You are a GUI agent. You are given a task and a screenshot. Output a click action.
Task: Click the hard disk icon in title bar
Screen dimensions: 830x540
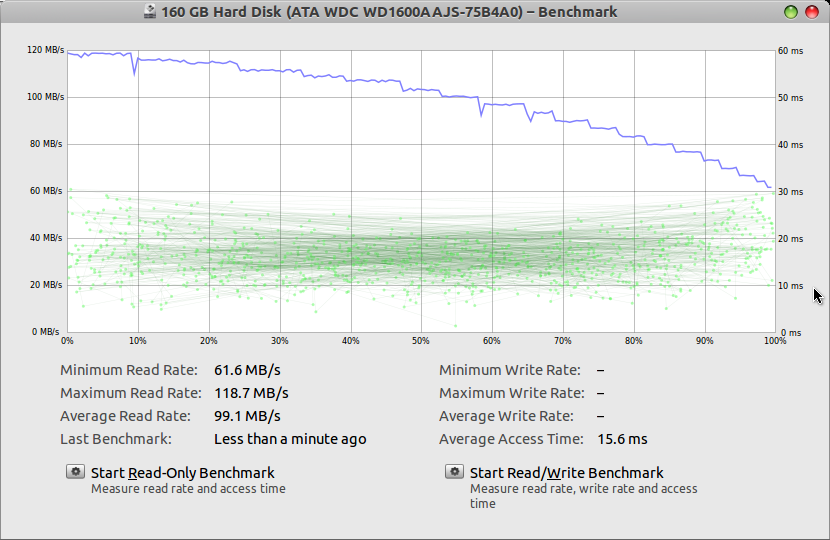(x=150, y=12)
